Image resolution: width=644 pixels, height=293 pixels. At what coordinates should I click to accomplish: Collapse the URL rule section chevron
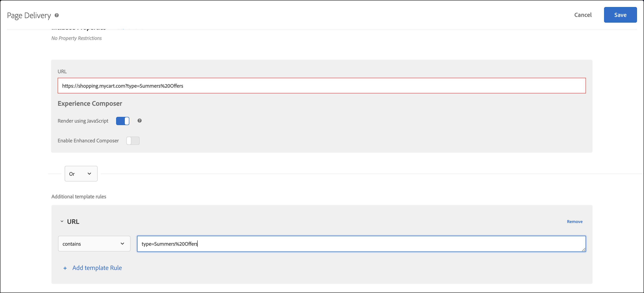(62, 221)
